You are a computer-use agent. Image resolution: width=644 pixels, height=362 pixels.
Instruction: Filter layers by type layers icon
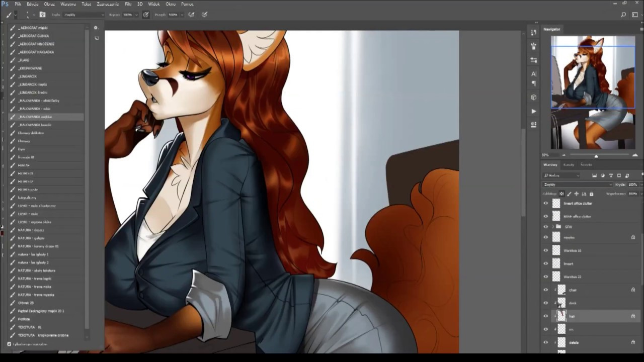[x=611, y=175]
